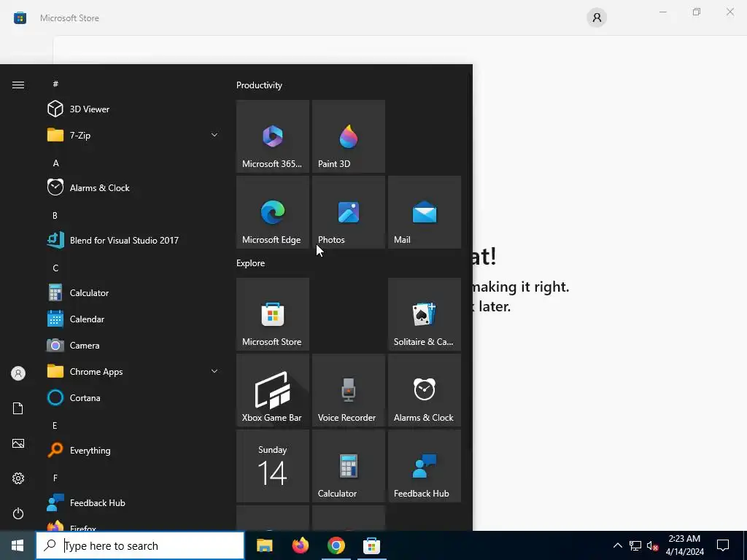Open the Voice Recorder tile
Image resolution: width=747 pixels, height=560 pixels.
(x=348, y=390)
